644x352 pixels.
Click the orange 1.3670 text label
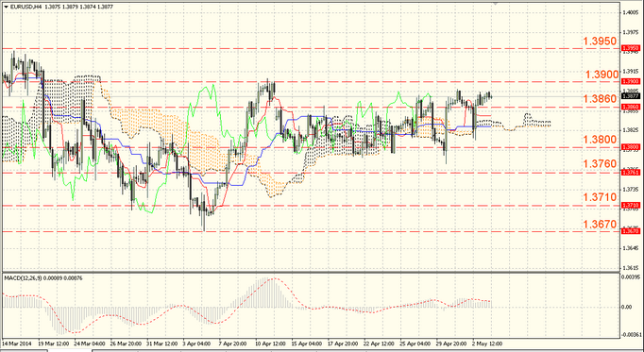pyautogui.click(x=600, y=225)
